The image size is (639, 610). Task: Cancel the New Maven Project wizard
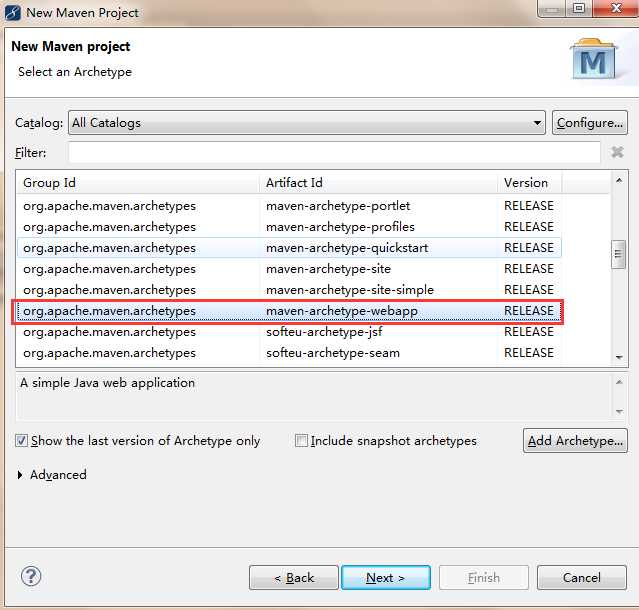pyautogui.click(x=582, y=577)
